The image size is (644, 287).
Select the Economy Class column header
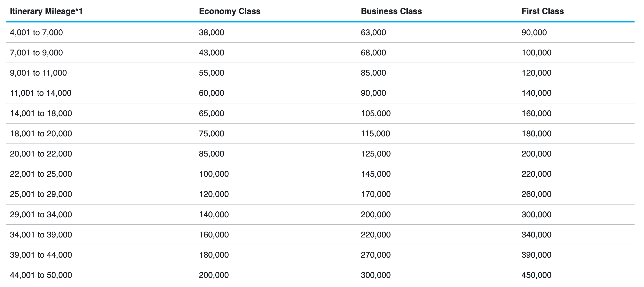point(230,11)
